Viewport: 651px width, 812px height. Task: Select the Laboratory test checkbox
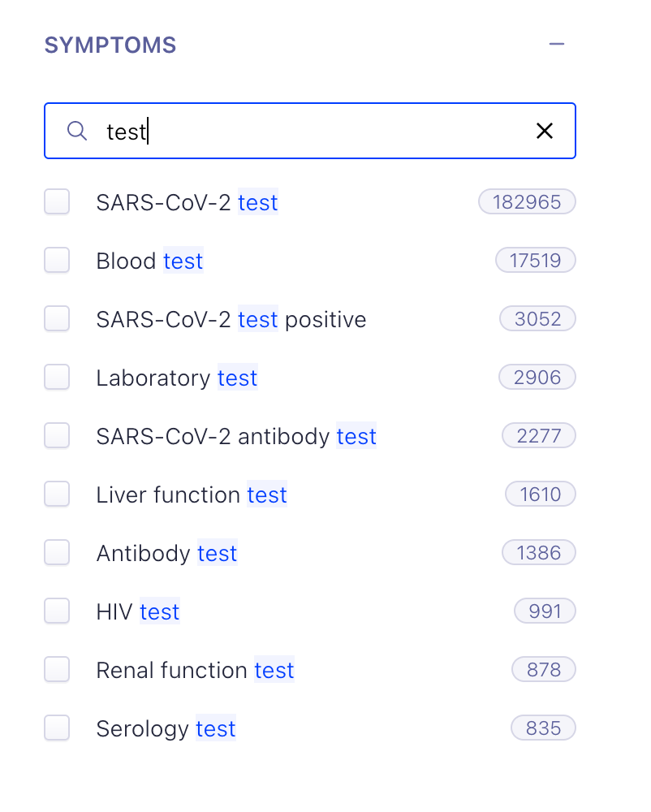[x=57, y=377]
